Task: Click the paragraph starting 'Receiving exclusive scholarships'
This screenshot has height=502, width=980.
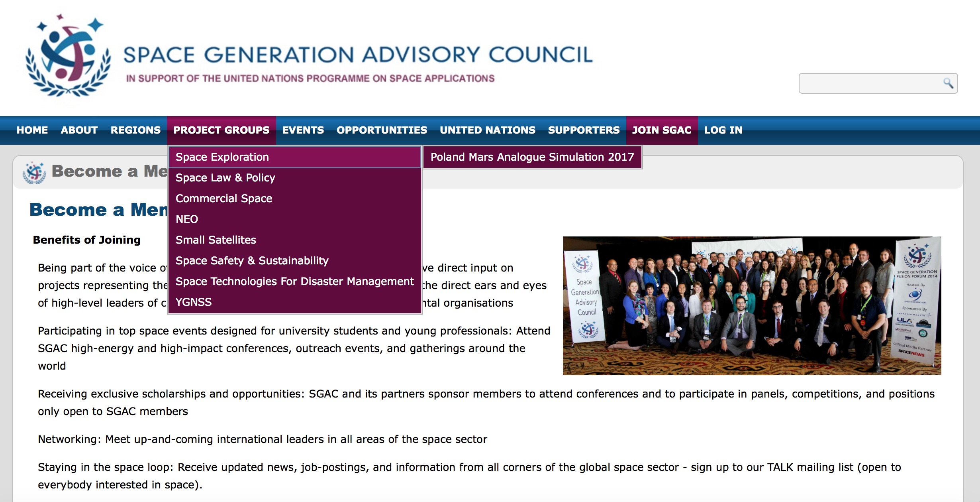Action: [486, 403]
